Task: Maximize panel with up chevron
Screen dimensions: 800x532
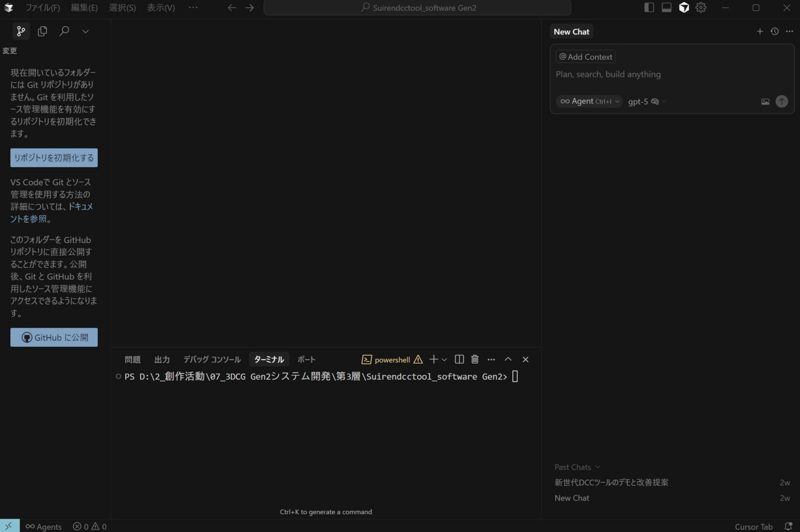Action: (508, 360)
